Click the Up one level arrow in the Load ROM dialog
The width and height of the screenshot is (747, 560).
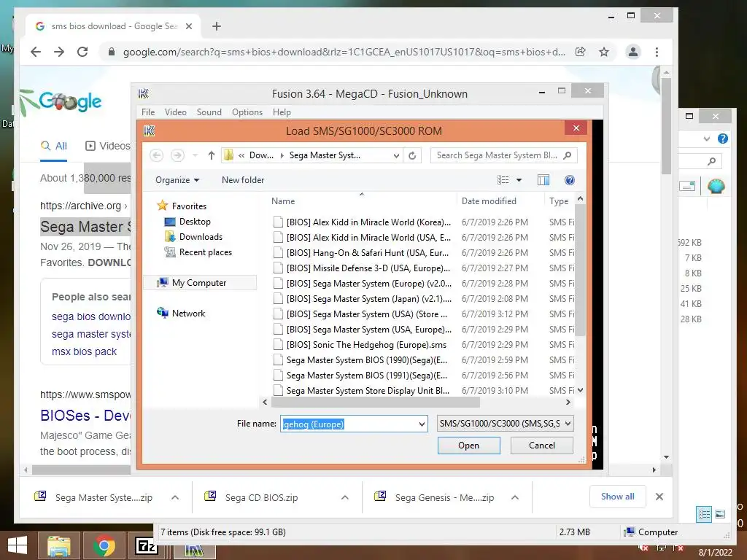pyautogui.click(x=212, y=155)
